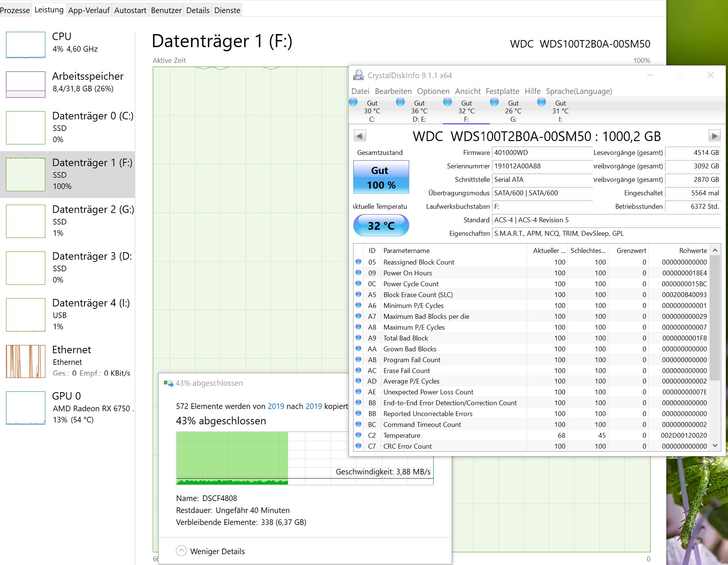Select the C: drive status orb
The image size is (728, 565).
[353, 102]
